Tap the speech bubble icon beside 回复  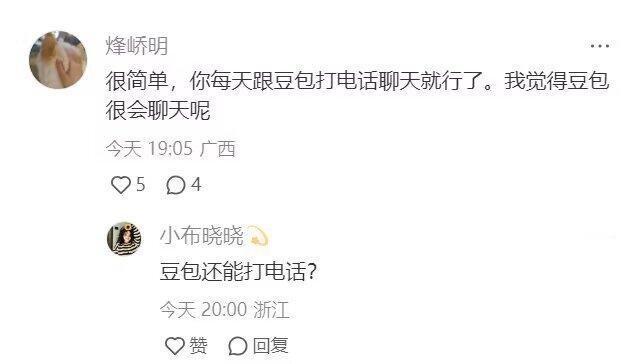[238, 346]
